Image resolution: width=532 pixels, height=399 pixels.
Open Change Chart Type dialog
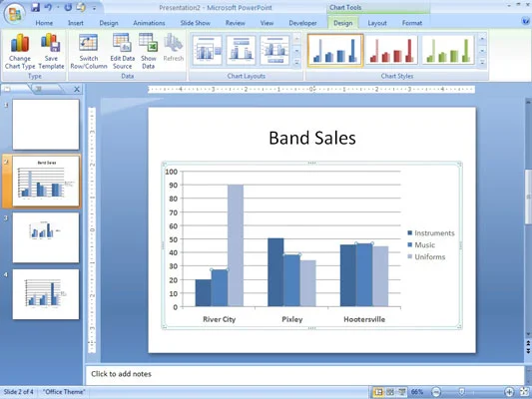(x=20, y=51)
